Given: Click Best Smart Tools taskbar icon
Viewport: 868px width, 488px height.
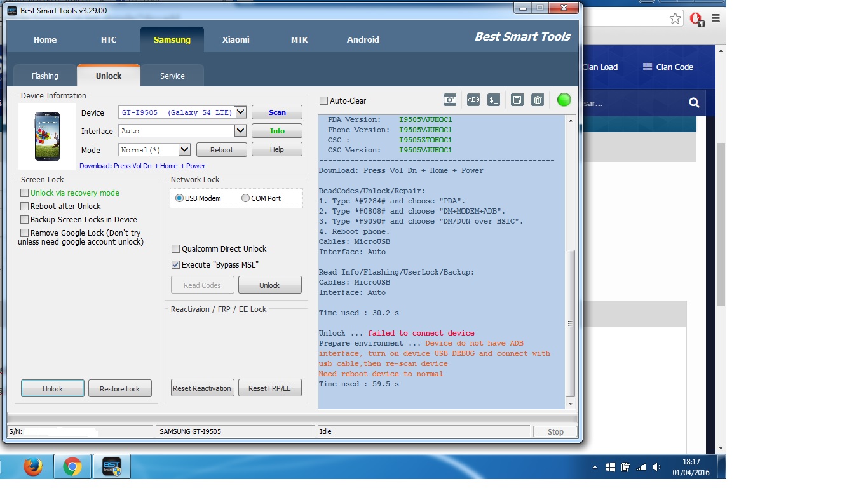Looking at the screenshot, I should [112, 467].
